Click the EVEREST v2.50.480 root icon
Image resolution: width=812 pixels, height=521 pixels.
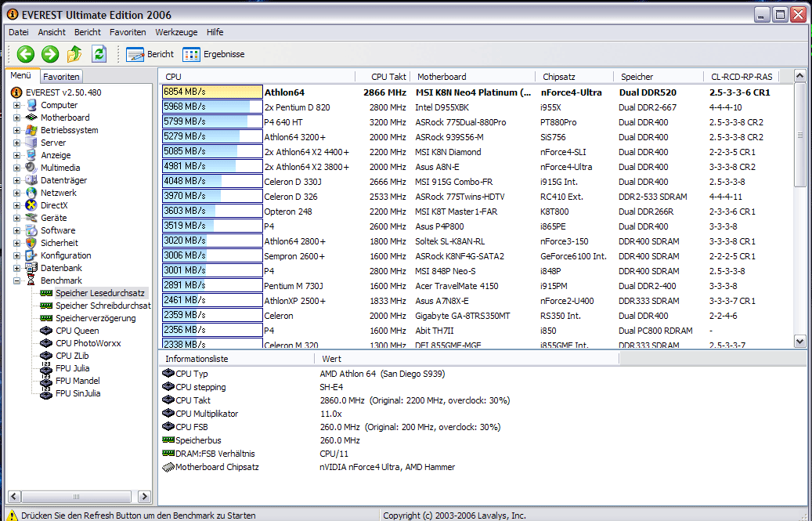pyautogui.click(x=16, y=92)
